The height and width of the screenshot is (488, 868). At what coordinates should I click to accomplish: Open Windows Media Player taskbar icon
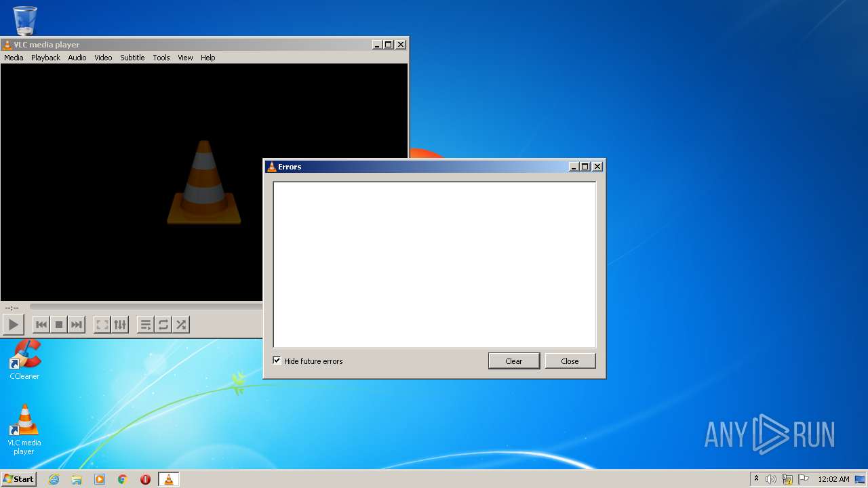pyautogui.click(x=100, y=479)
